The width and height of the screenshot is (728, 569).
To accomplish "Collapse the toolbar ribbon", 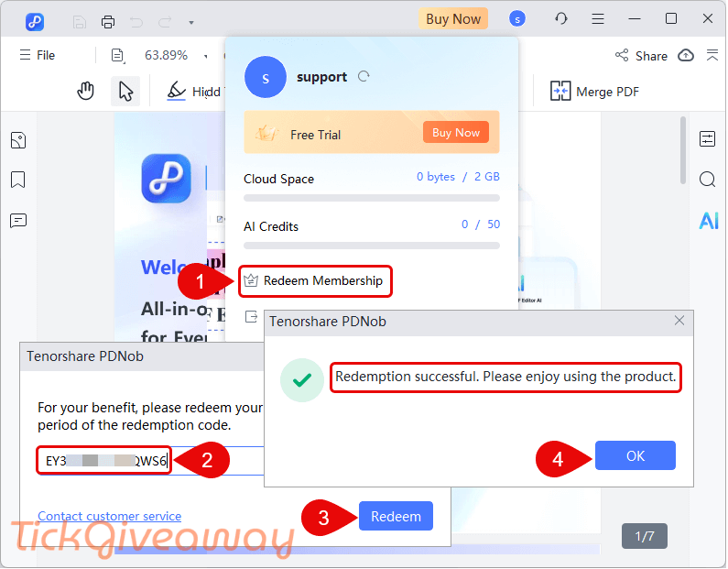I will 712,55.
